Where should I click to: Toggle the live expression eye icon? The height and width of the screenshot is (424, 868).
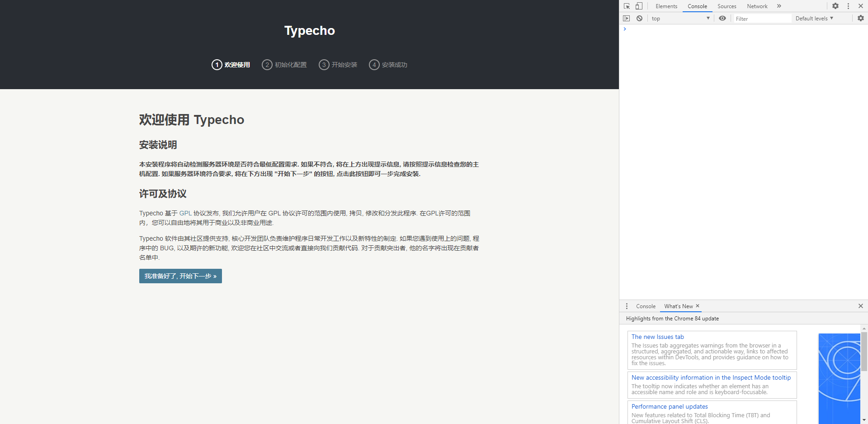pyautogui.click(x=722, y=18)
